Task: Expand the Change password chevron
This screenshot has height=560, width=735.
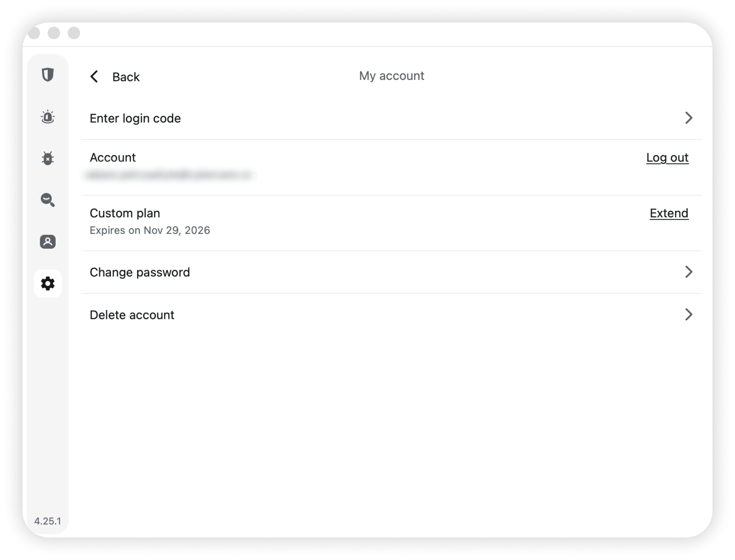Action: tap(689, 272)
